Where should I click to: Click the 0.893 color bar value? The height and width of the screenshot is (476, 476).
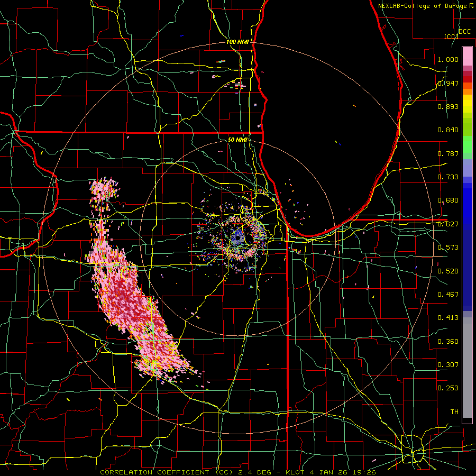(448, 106)
